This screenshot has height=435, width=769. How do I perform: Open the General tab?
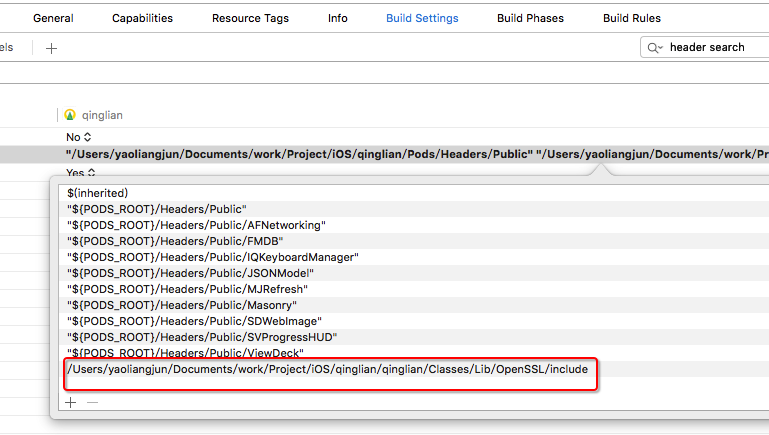pos(53,18)
